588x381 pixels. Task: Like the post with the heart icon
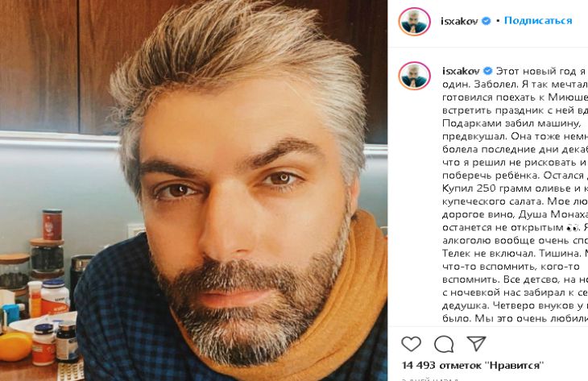pyautogui.click(x=411, y=343)
